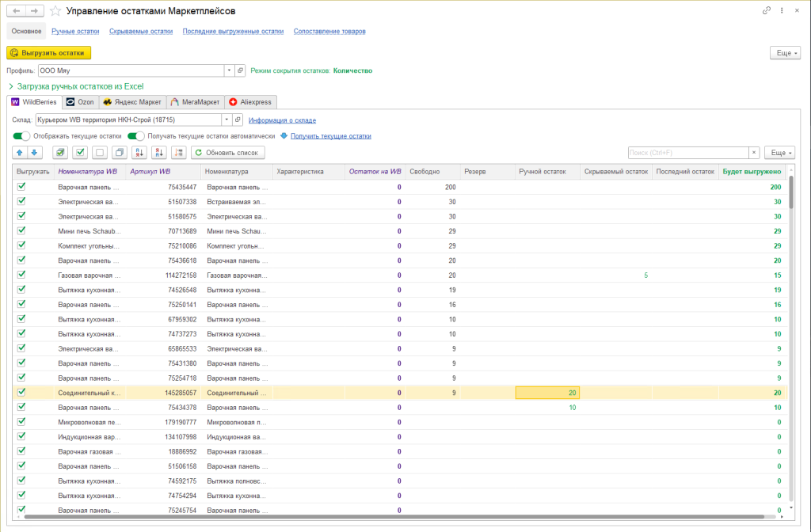Uncheck Выгружать for article 75435447
This screenshot has width=811, height=532.
[x=21, y=187]
